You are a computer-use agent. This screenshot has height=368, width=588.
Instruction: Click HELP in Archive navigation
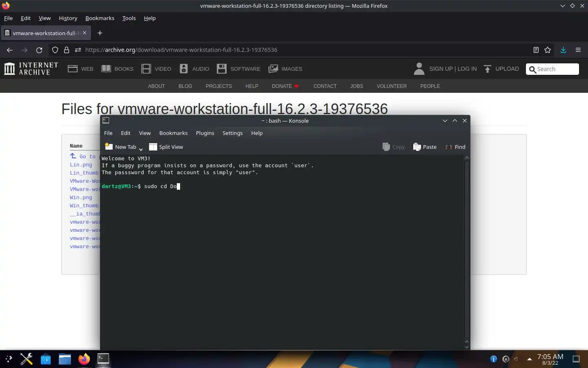coord(252,86)
